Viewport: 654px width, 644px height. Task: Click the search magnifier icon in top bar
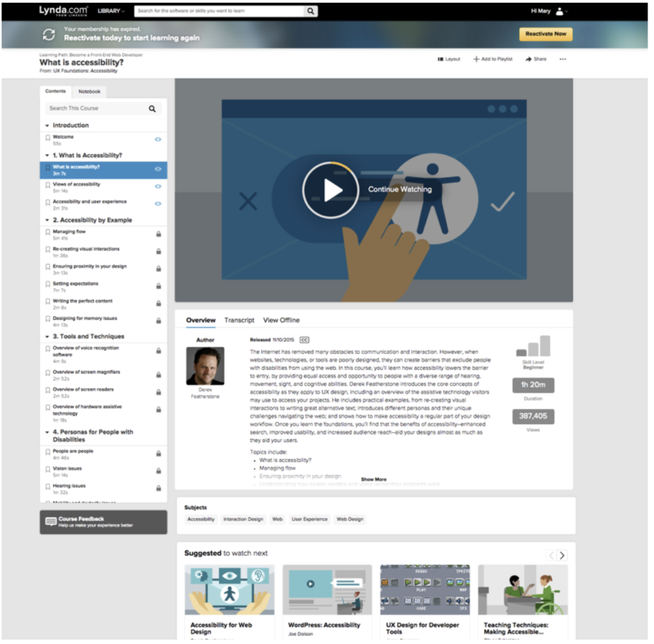click(x=310, y=11)
